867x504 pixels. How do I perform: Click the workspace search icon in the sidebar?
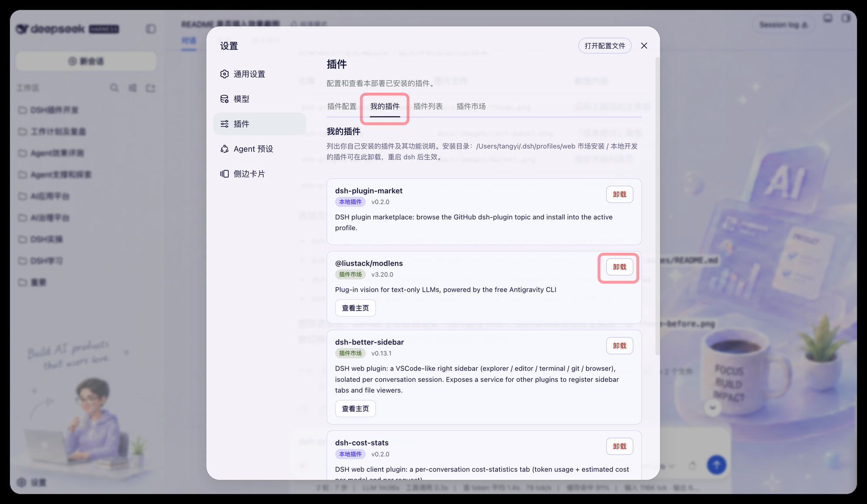(114, 88)
